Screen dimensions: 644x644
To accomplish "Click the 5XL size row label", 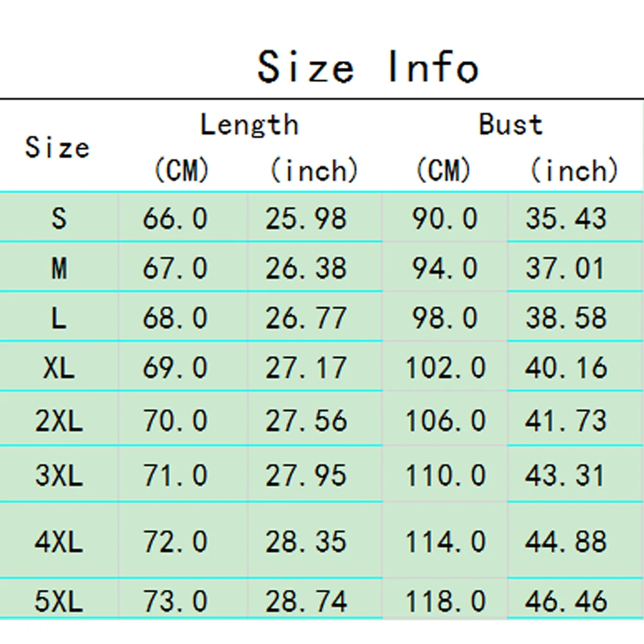I will coord(59,601).
